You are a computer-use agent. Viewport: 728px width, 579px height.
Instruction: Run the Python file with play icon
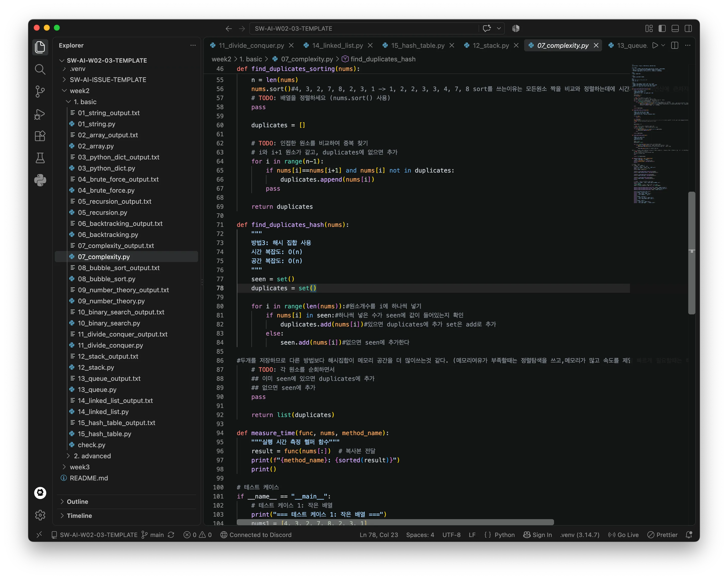(x=655, y=45)
